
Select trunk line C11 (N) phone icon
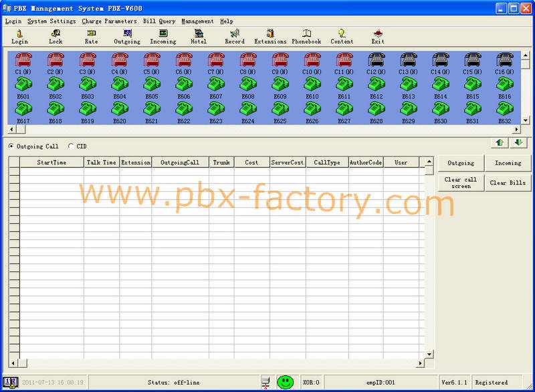click(344, 60)
